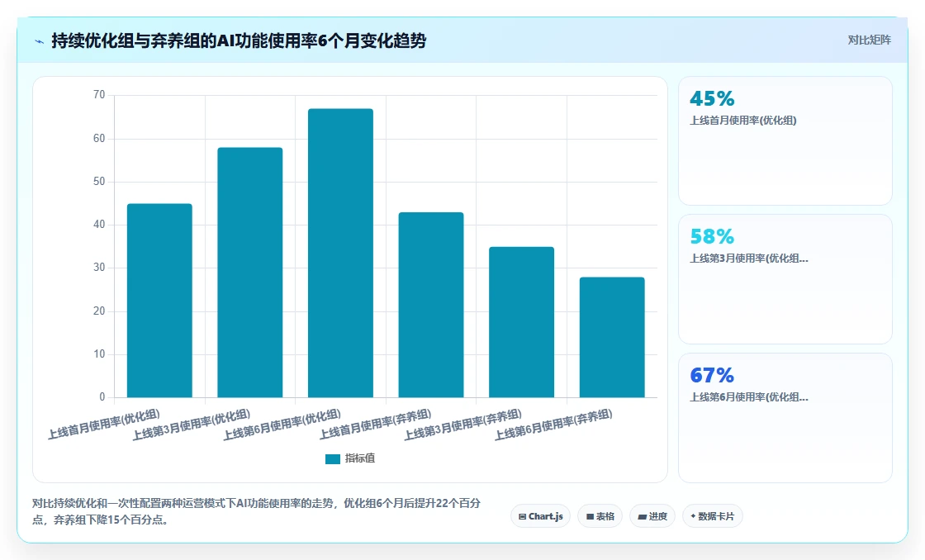Click the 上线第3月使用率(弃养组) bar
The height and width of the screenshot is (560, 925).
521,321
